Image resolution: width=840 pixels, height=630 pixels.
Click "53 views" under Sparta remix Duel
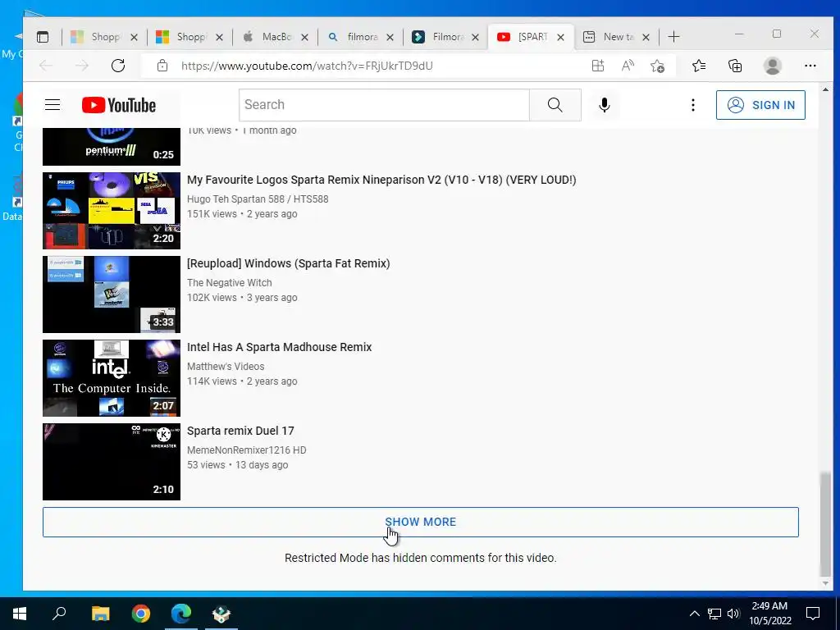[x=206, y=465]
